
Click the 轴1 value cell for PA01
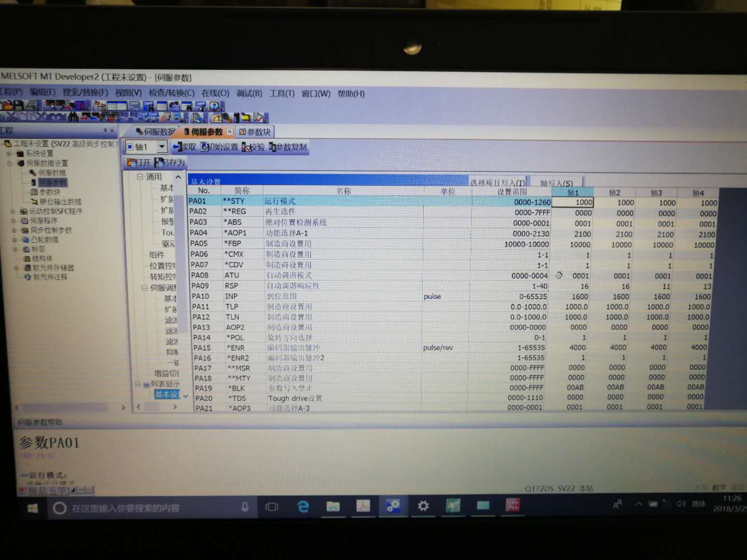tap(573, 203)
